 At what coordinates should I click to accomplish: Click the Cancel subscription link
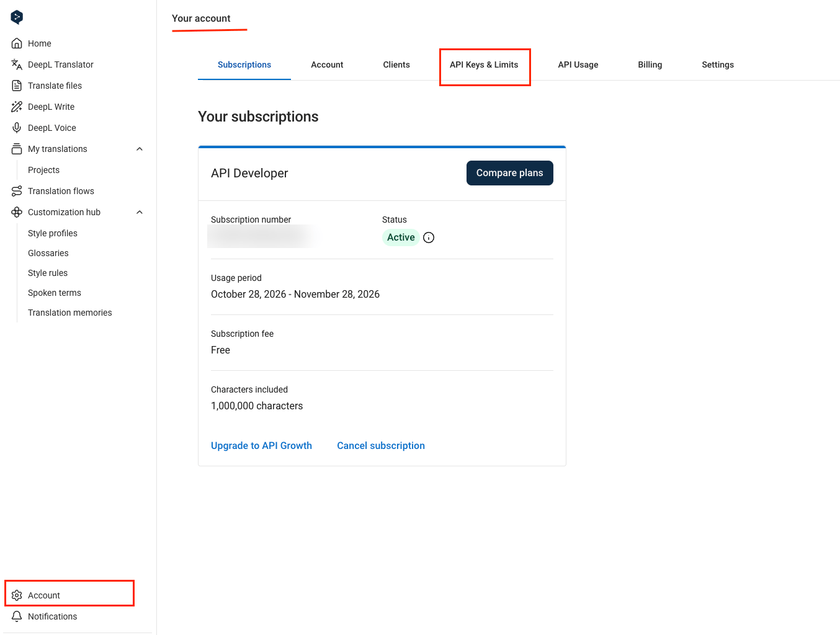click(381, 445)
